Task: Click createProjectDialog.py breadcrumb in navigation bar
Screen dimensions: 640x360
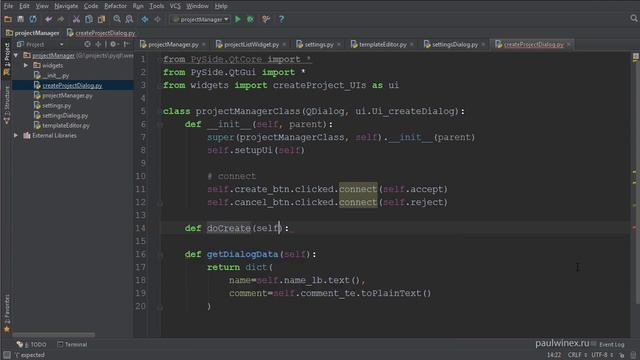Action: click(101, 33)
